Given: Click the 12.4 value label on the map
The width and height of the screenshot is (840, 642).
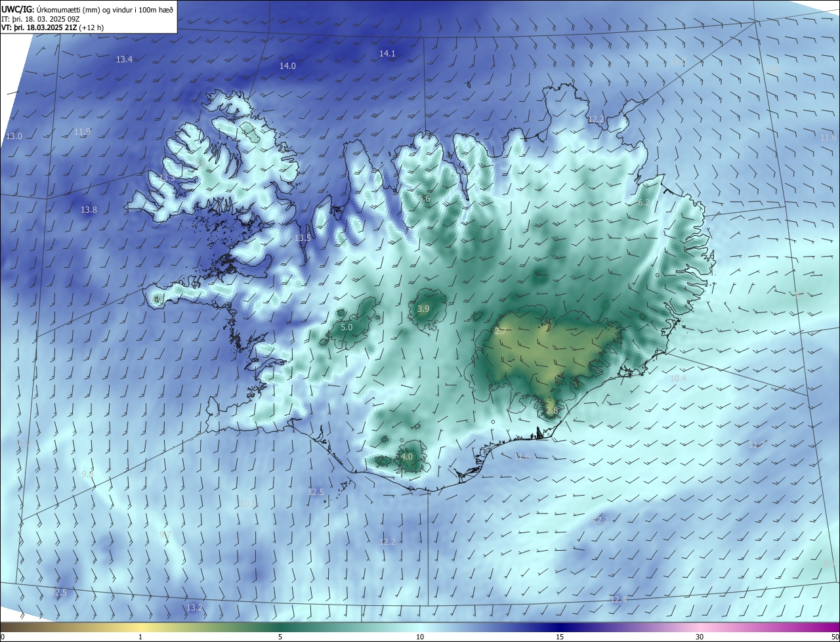Looking at the screenshot, I should [x=618, y=600].
